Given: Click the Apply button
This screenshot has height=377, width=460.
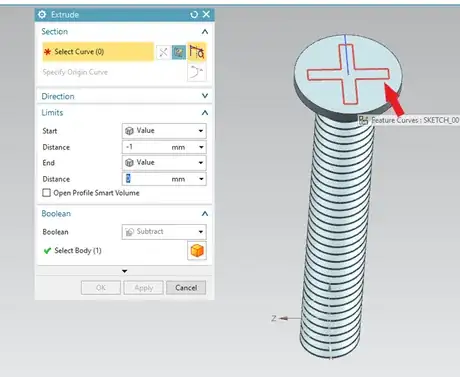Looking at the screenshot, I should click(x=144, y=288).
